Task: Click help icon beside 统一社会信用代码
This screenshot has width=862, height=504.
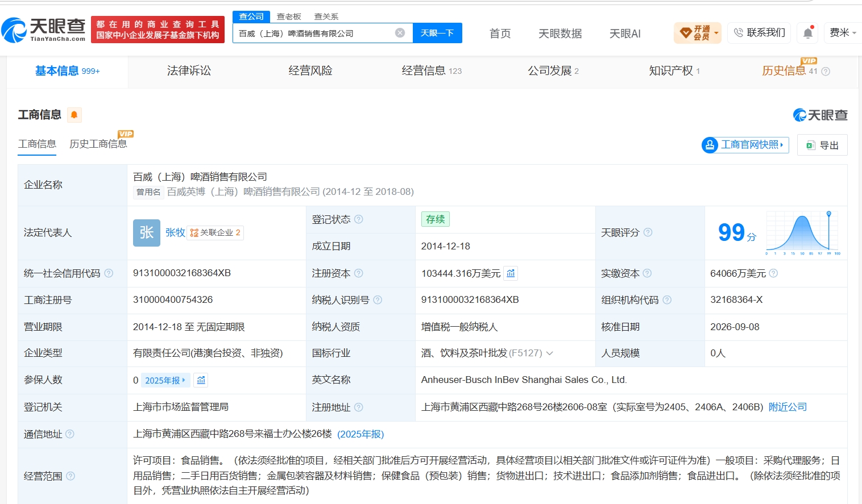Action: pos(109,273)
